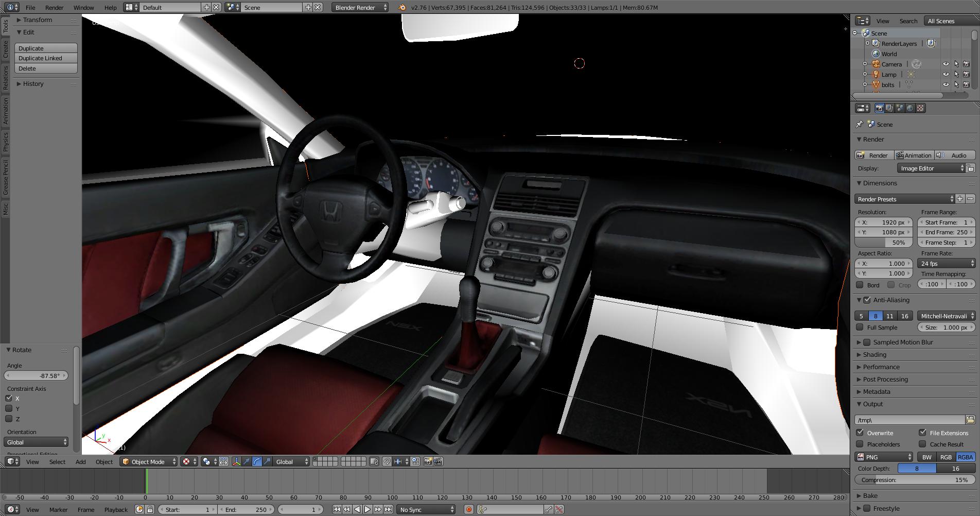Open the Blender Render engine dropdown

360,7
